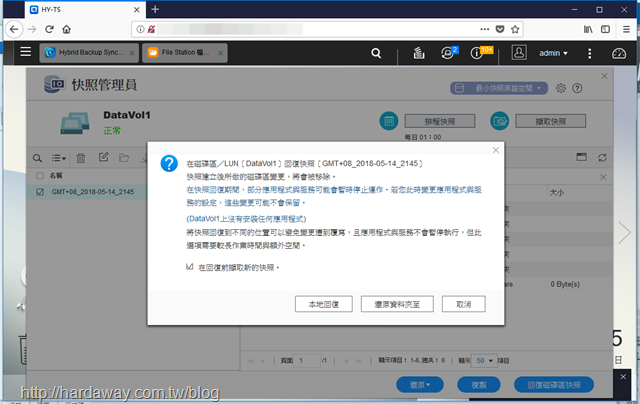Open the items-per-page 50 dropdown
The height and width of the screenshot is (404, 640).
pos(484,361)
